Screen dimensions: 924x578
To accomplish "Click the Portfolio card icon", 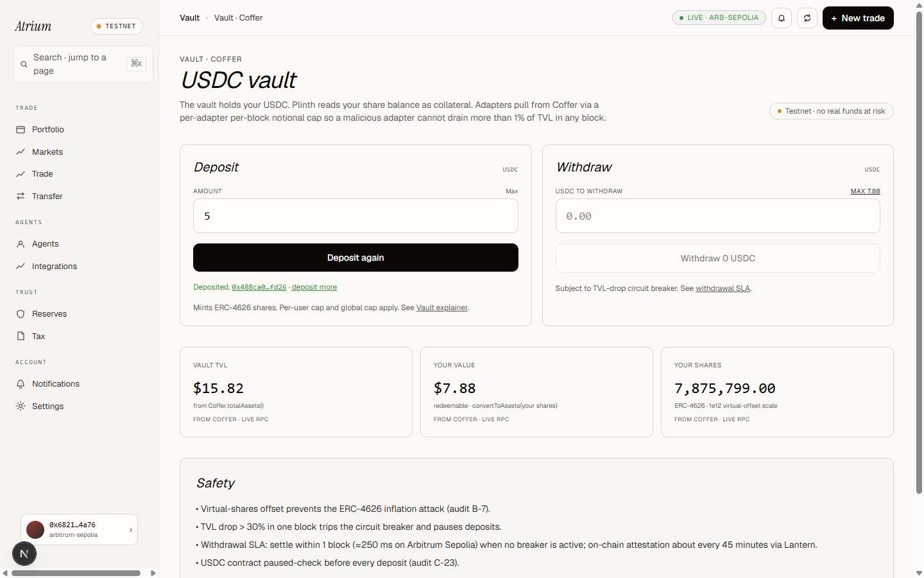I will tap(21, 130).
